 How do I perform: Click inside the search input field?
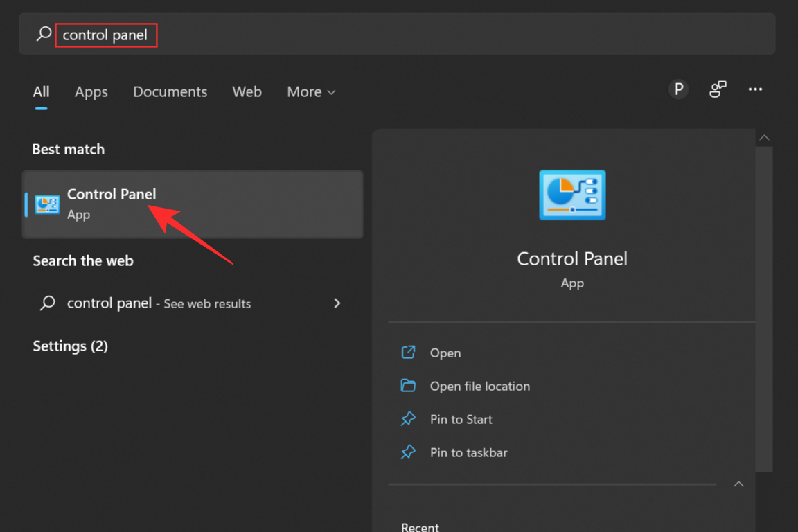(106, 35)
